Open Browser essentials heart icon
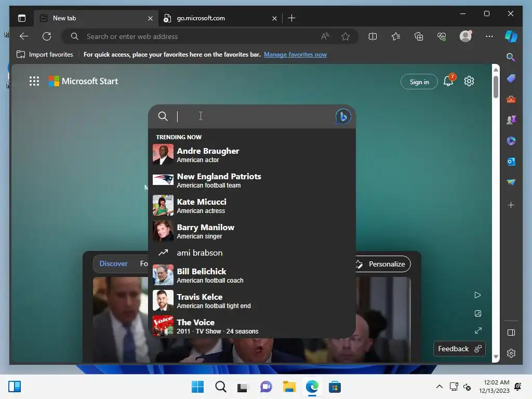Screen dimensions: 532x399 442,36
